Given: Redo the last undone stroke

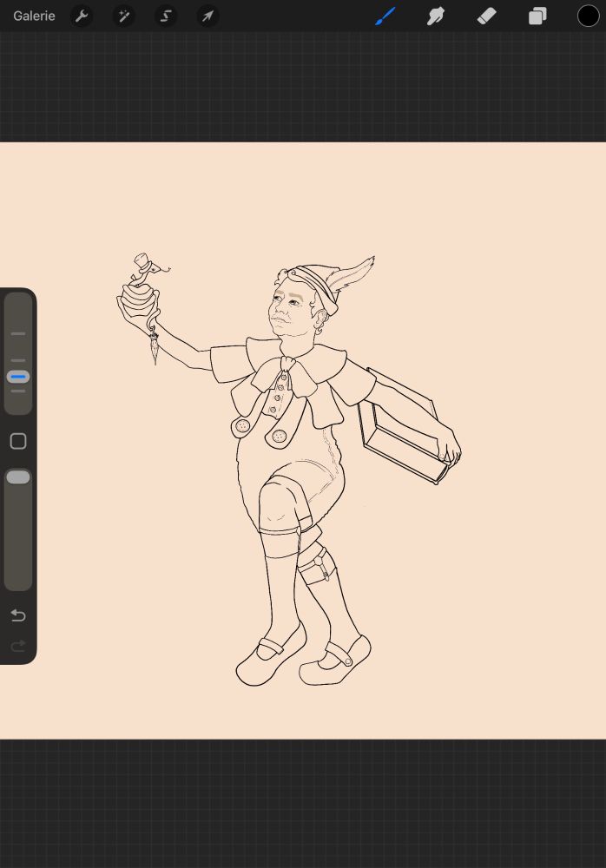Looking at the screenshot, I should click(18, 646).
